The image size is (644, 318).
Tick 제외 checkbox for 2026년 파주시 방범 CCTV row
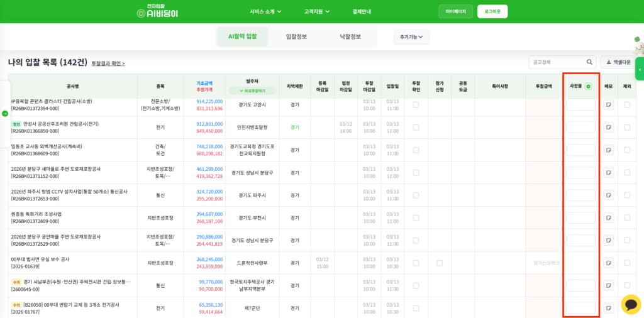(x=627, y=195)
